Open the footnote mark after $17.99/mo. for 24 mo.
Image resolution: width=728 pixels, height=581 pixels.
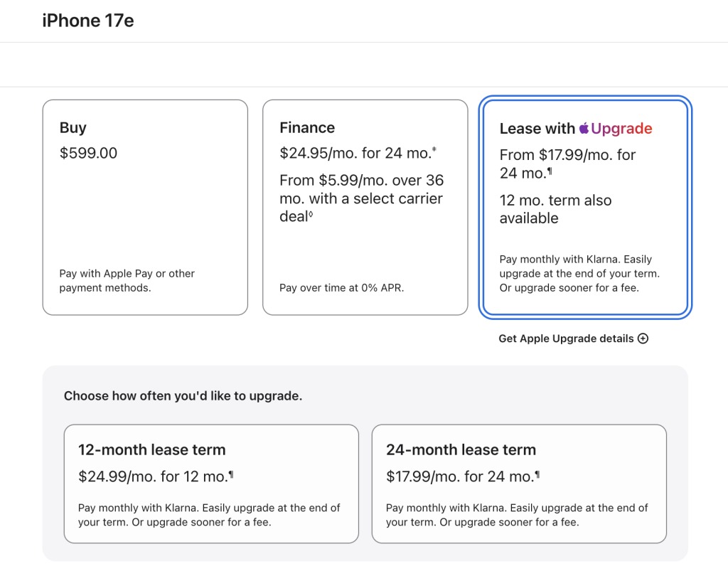click(x=537, y=474)
